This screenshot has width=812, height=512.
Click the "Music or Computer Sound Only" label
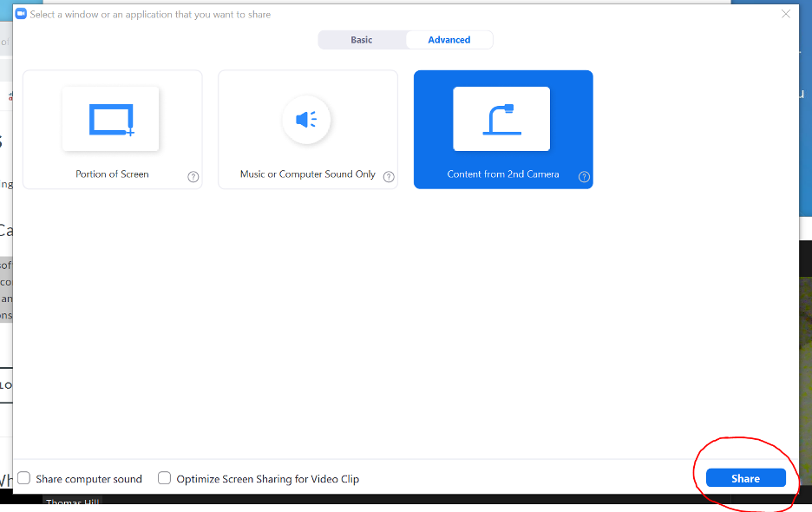pos(308,174)
